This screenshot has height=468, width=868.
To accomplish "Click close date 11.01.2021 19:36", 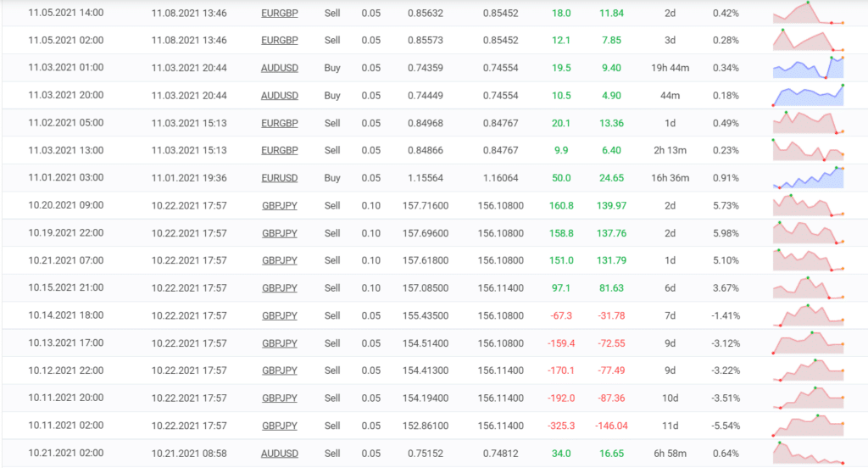I will coord(189,178).
